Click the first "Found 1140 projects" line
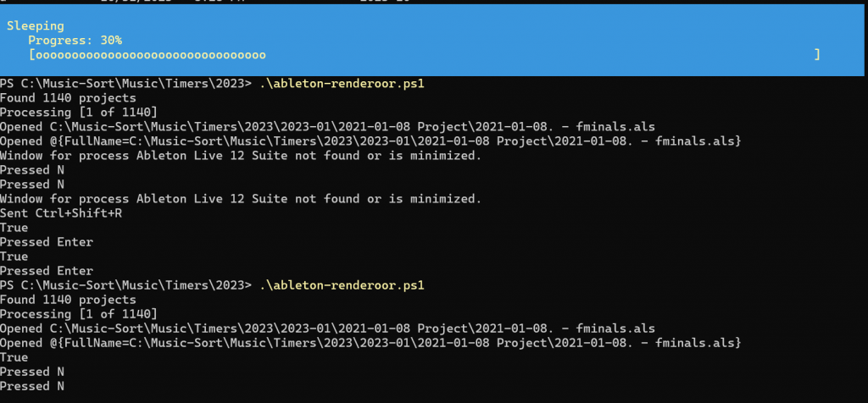 [x=68, y=98]
